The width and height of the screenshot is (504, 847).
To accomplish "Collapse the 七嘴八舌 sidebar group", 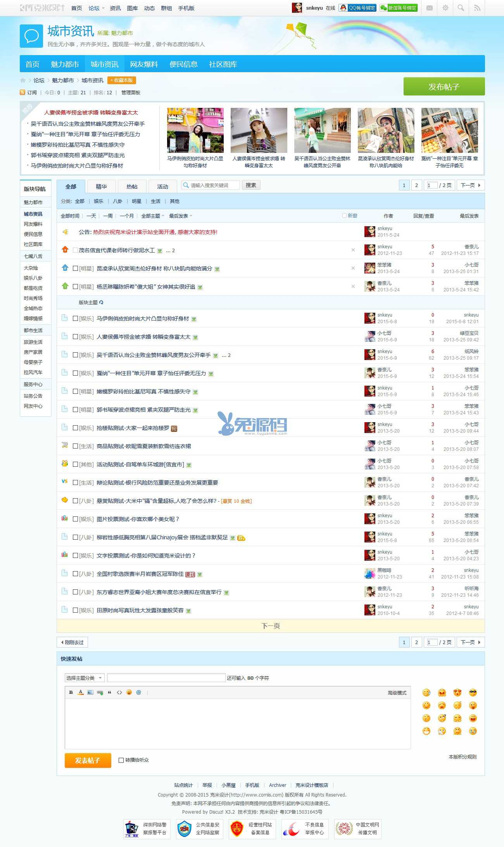I will click(x=36, y=256).
